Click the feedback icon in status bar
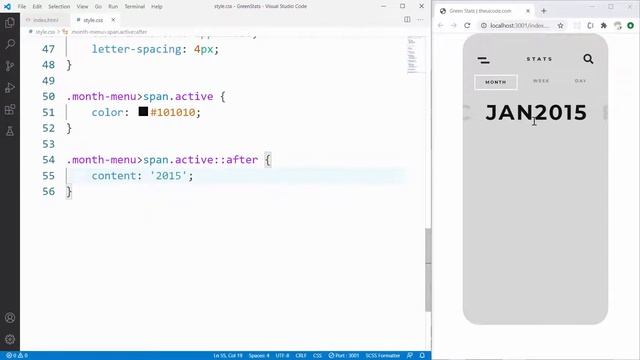Screen dimensions: 640x360 pyautogui.click(x=410, y=356)
